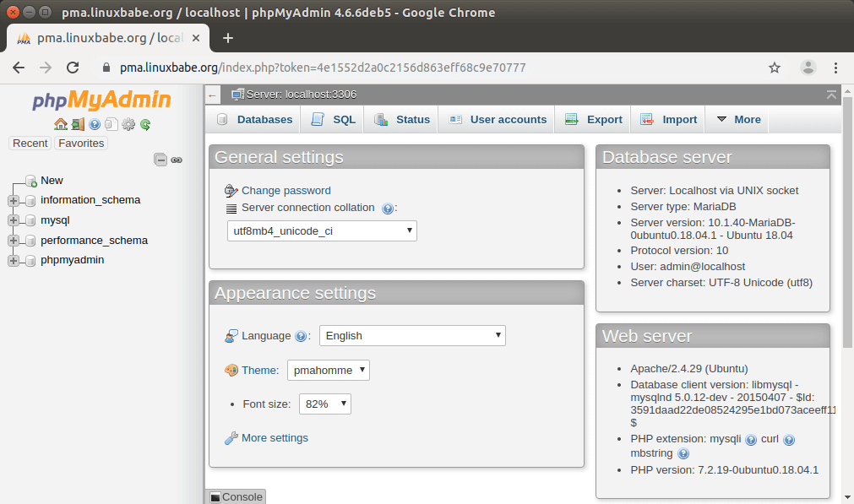854x504 pixels.
Task: Switch to the Databases tab
Action: [x=253, y=120]
